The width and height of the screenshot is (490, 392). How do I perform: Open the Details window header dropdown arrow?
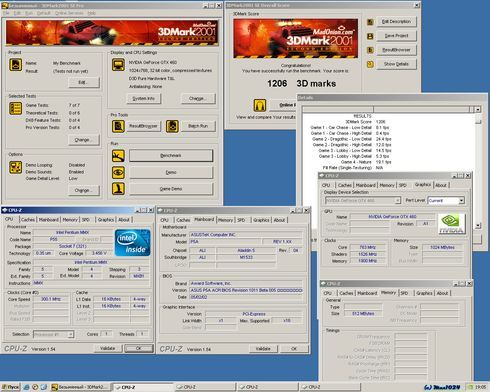point(478,109)
